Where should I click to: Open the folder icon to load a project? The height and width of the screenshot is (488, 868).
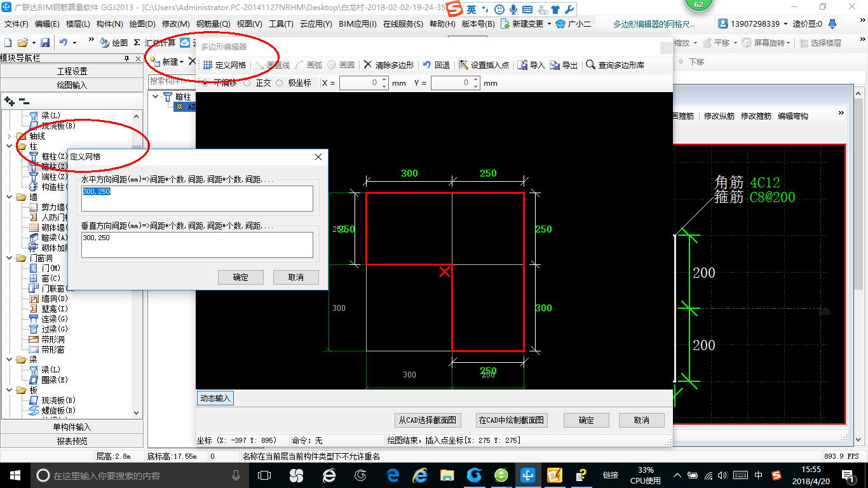[22, 43]
